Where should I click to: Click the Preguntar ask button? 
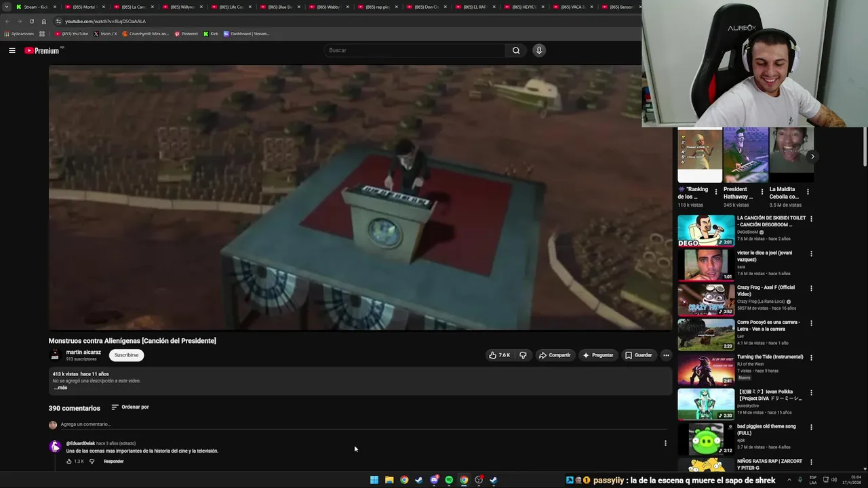pos(597,355)
